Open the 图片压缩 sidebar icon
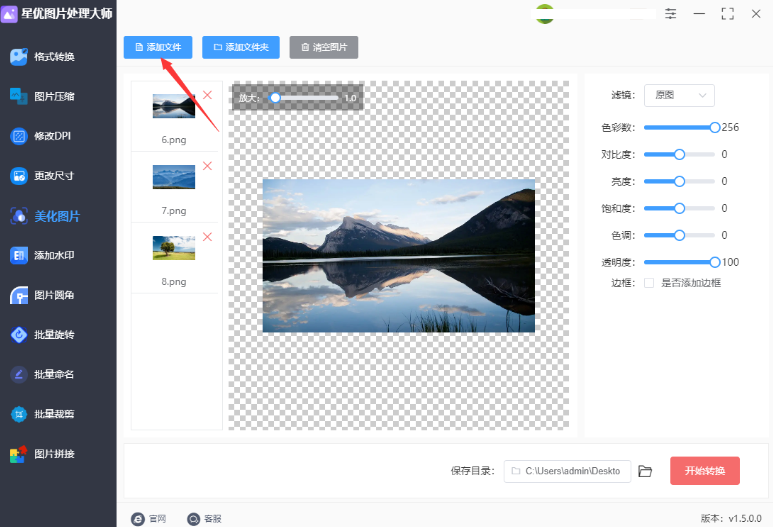773x527 pixels. click(19, 96)
